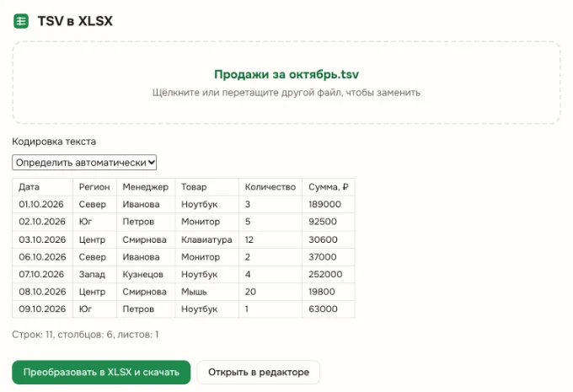The height and width of the screenshot is (392, 573).
Task: Click the Мышь product cell
Action: coord(206,292)
